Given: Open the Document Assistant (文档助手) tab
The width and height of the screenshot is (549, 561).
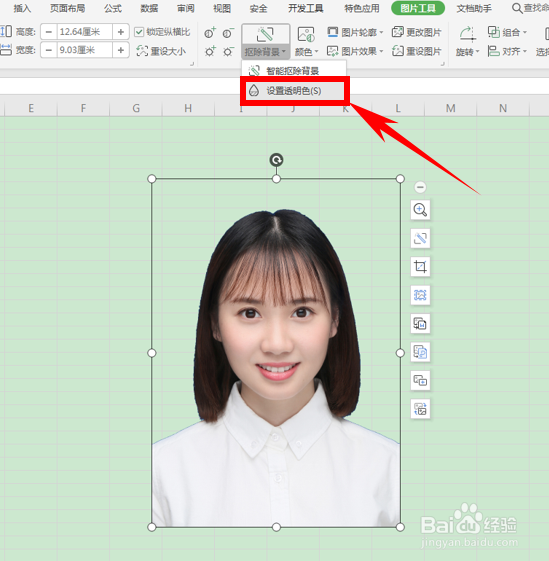Looking at the screenshot, I should click(474, 8).
